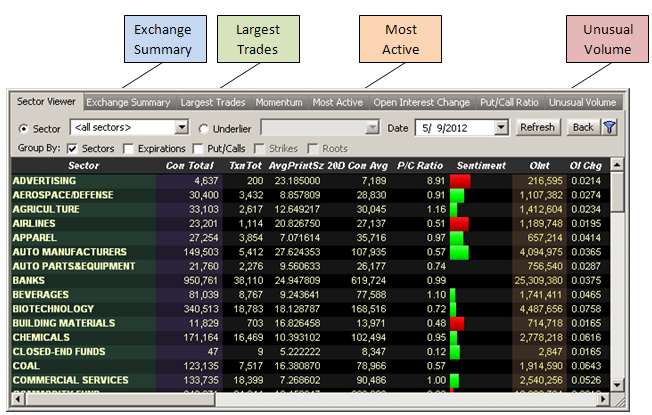Click the BUILDING MATERIALS red sentiment bar

457,323
